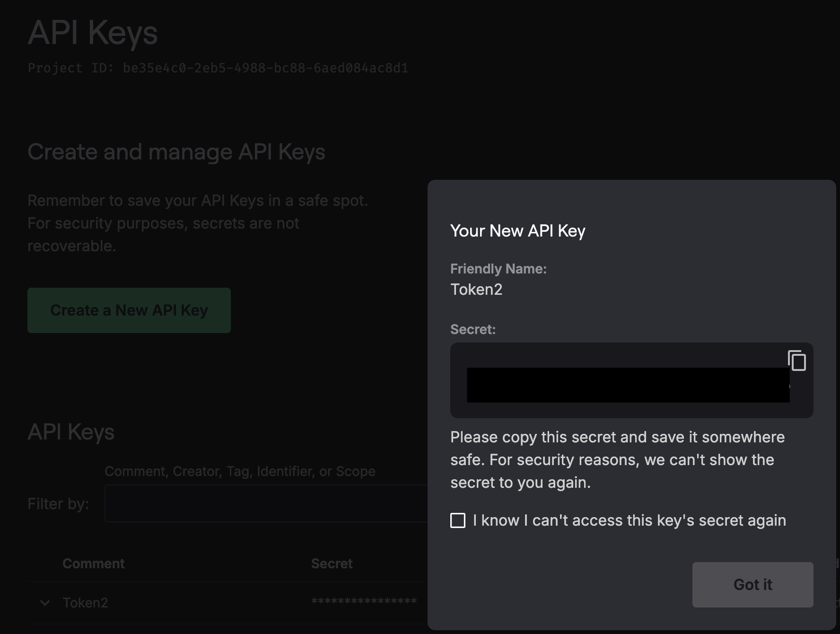Click the "Your New API Key" dialog title

click(x=517, y=231)
